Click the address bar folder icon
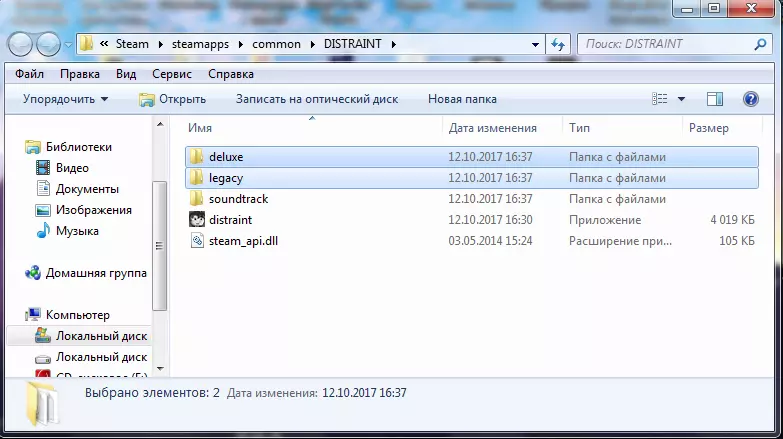 86,43
